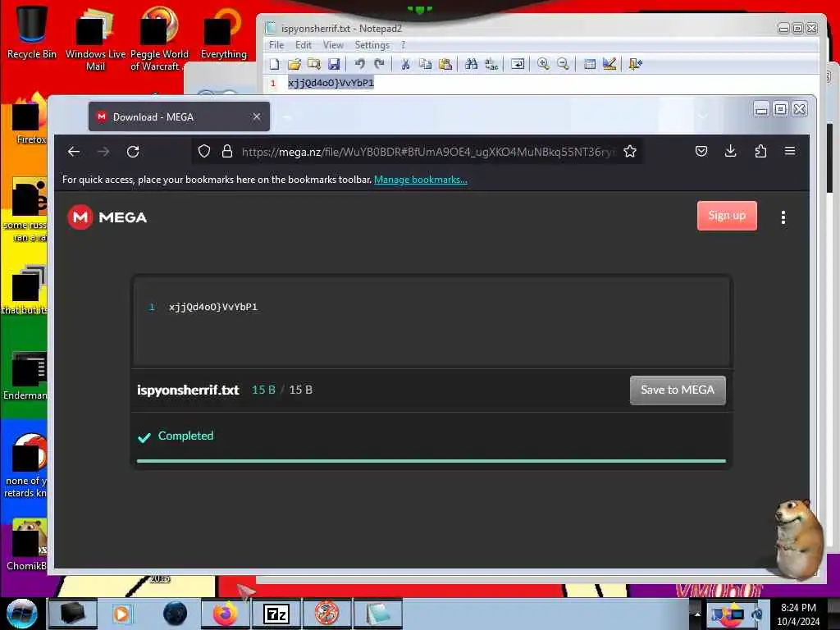Click the MEGA Sign up button
This screenshot has height=630, width=840.
(x=727, y=216)
